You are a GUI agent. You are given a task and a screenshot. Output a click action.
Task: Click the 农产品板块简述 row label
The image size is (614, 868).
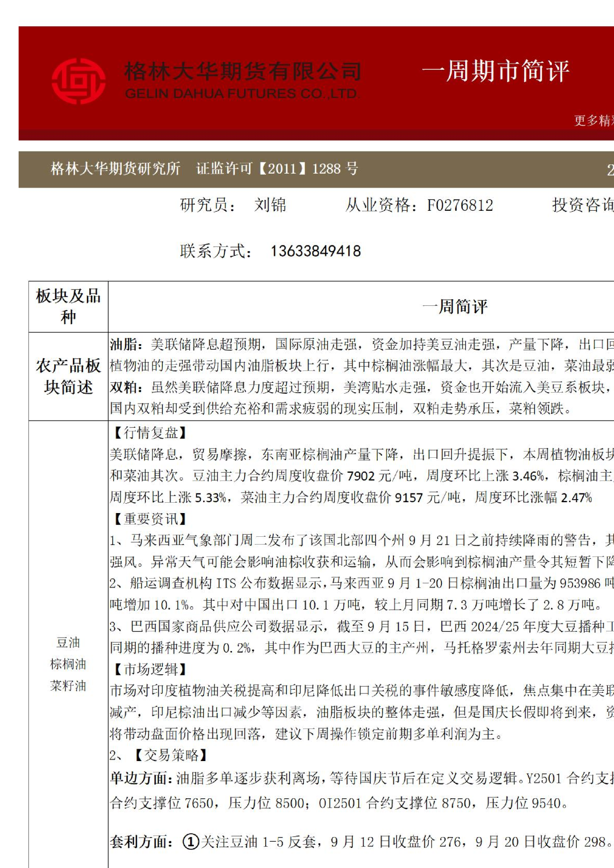coord(68,376)
